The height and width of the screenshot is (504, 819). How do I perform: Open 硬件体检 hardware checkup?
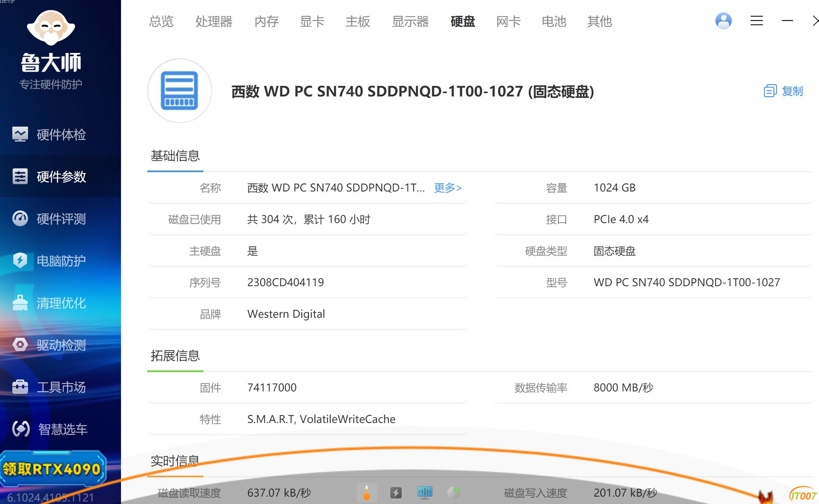49,135
